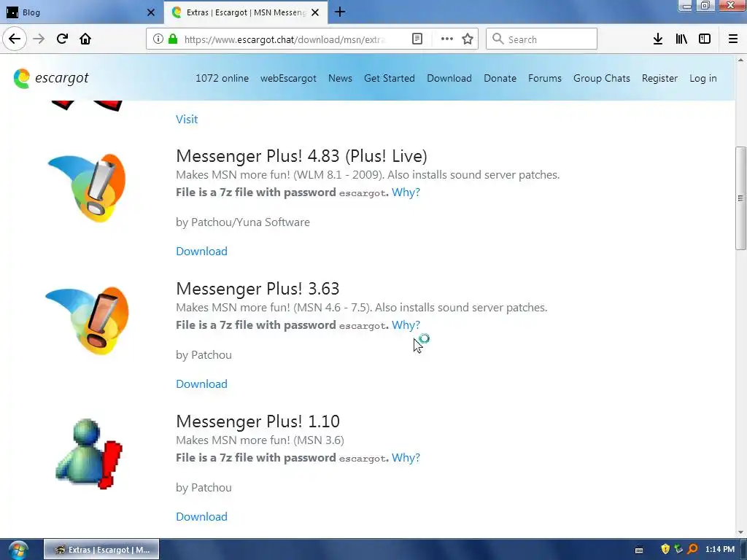This screenshot has width=747, height=560.
Task: Open the Firefox hamburger menu
Action: tap(733, 39)
